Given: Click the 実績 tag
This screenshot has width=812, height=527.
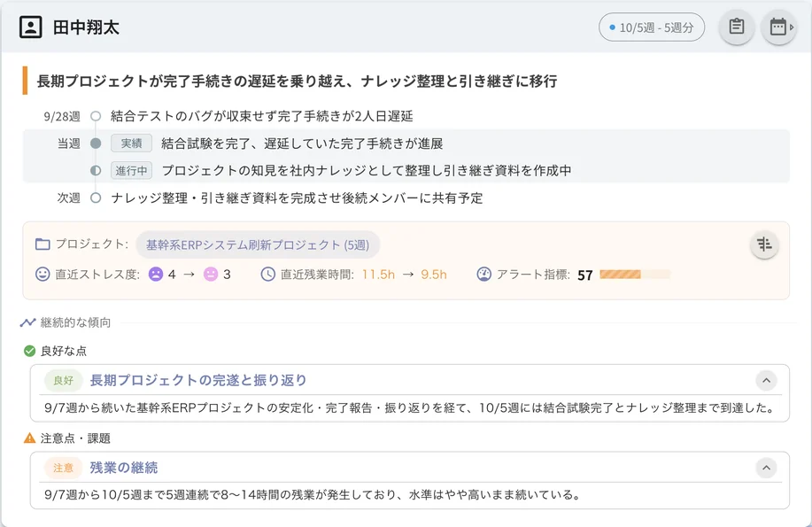Looking at the screenshot, I should (131, 143).
